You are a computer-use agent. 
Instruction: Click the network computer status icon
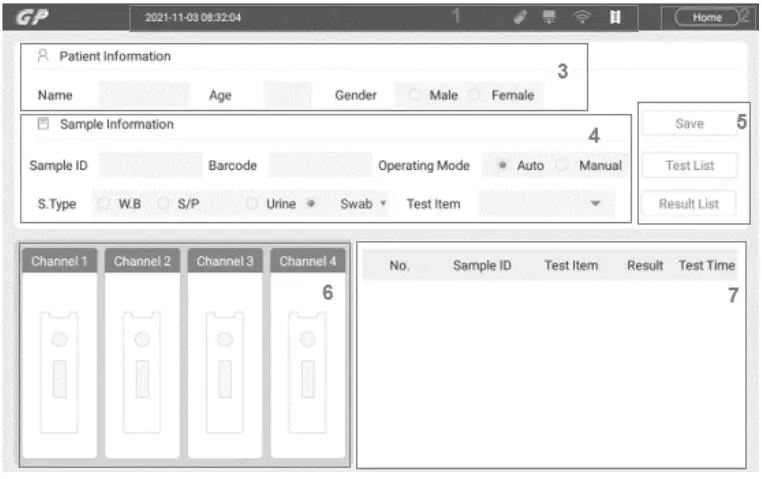[x=549, y=17]
